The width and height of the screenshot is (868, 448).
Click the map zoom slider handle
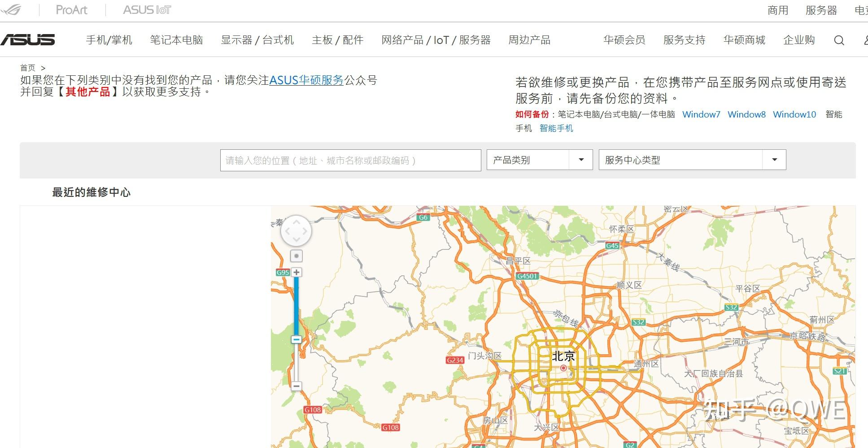tap(296, 339)
